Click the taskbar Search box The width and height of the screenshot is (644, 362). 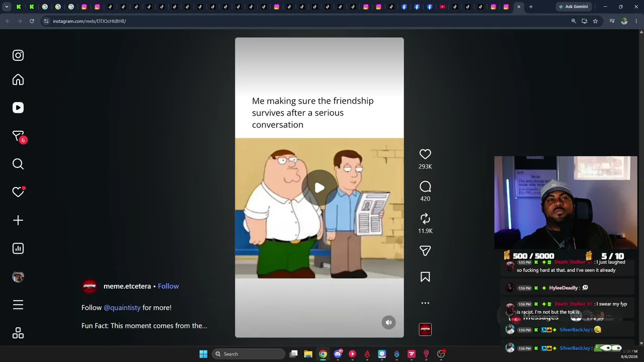[248, 354]
